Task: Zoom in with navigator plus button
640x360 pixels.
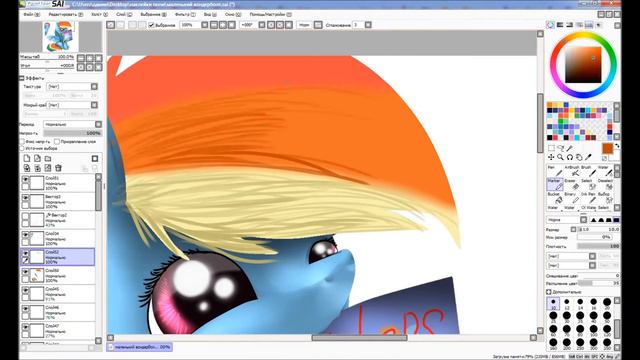Action: [x=89, y=58]
